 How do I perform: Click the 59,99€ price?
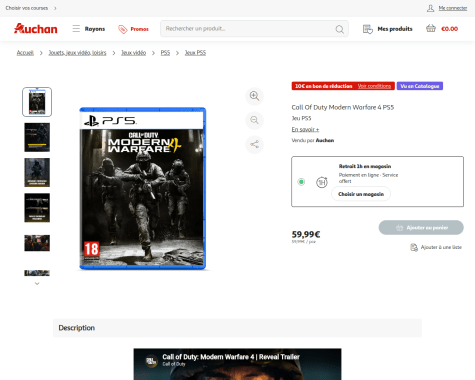(306, 235)
